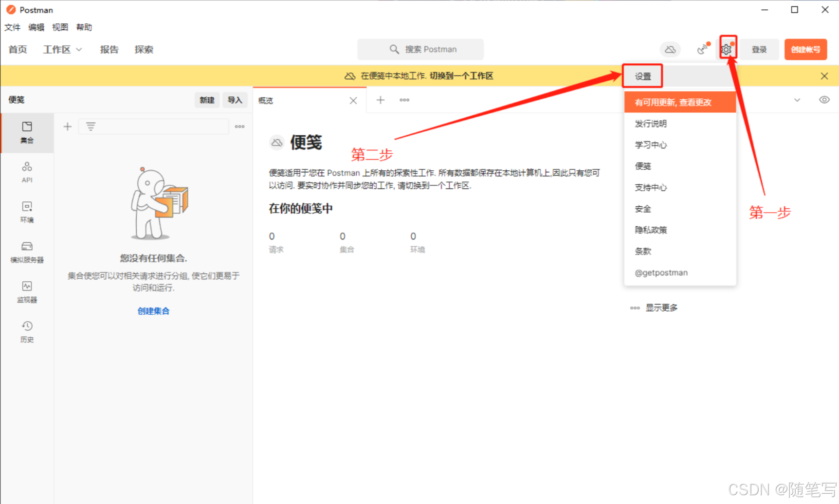The height and width of the screenshot is (504, 839).
Task: Open the 编辑 menu
Action: click(x=36, y=27)
